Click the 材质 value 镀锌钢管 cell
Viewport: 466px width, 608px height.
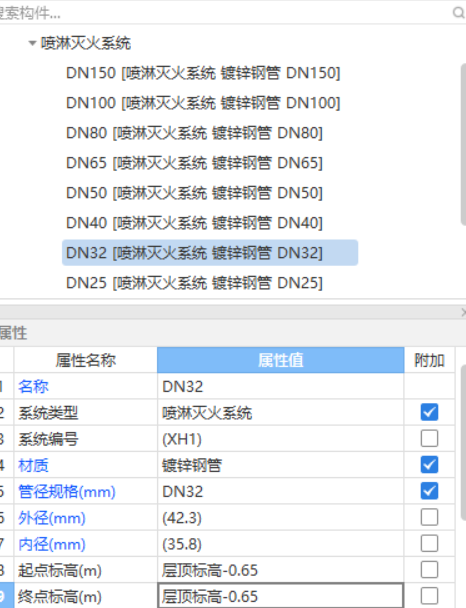[281, 465]
